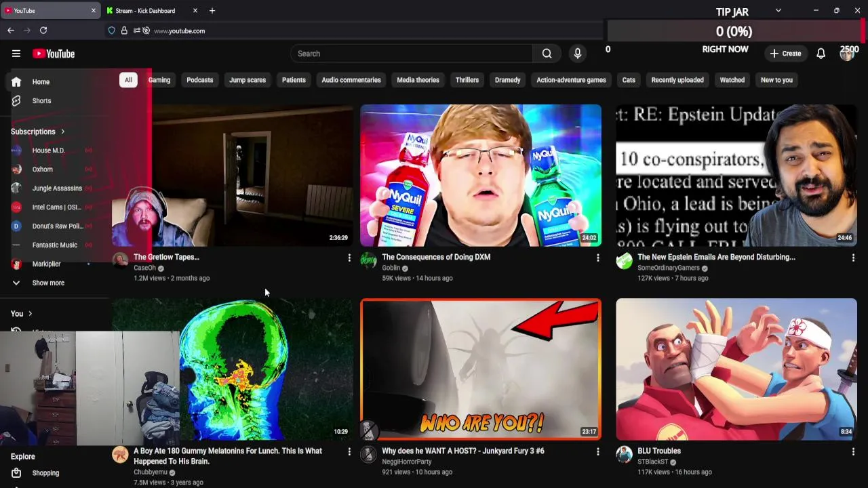
Task: Open the TIP JAR dropdown arrow
Action: click(x=778, y=11)
